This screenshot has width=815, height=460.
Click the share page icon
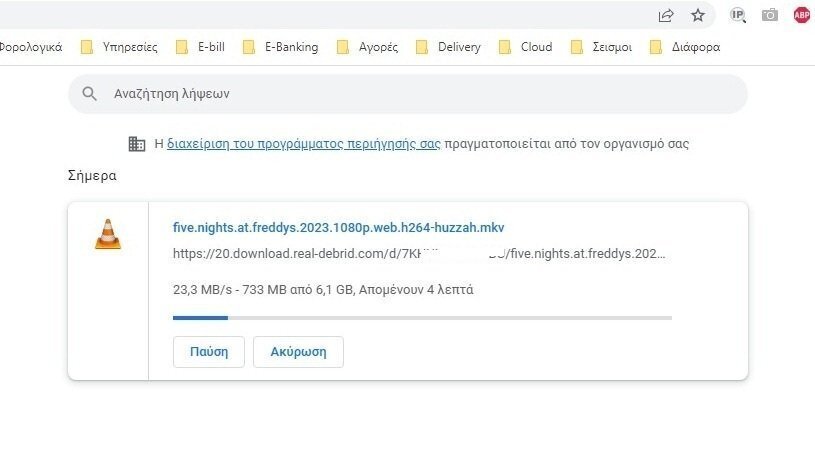point(666,16)
